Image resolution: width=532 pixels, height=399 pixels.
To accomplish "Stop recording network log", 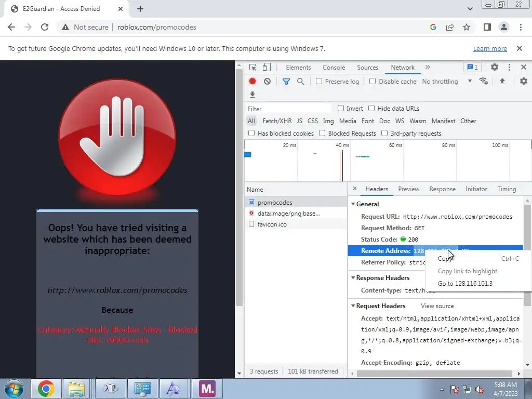I will click(x=252, y=82).
